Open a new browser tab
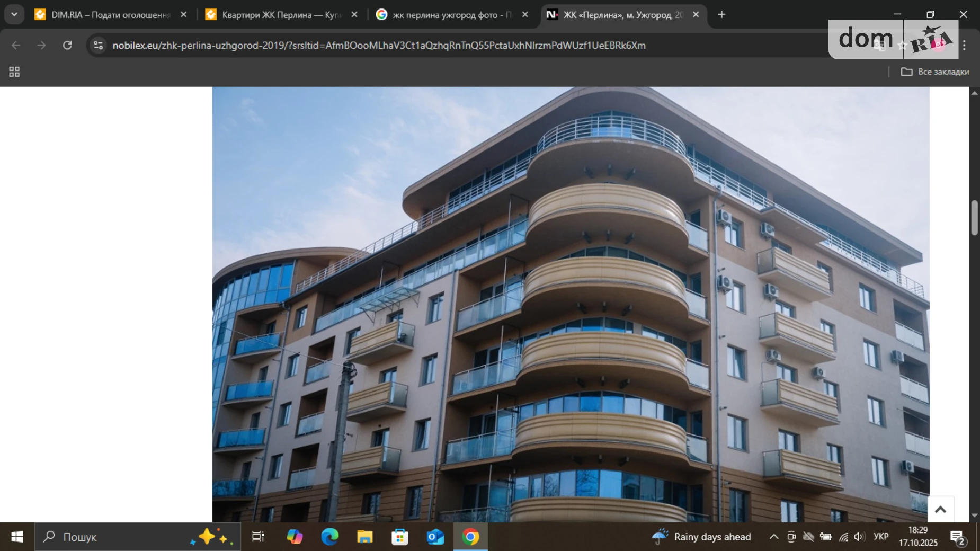980x551 pixels. 721,15
